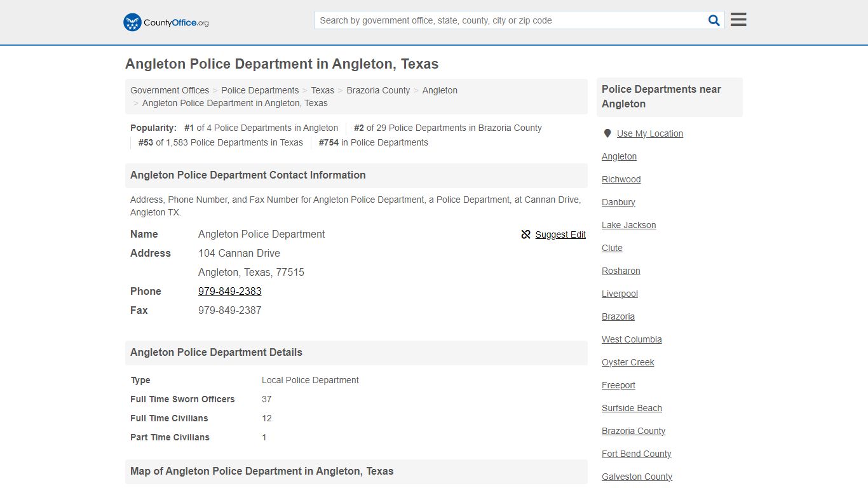Viewport: 868px width, 488px height.
Task: Open Clute link
Action: [x=612, y=248]
